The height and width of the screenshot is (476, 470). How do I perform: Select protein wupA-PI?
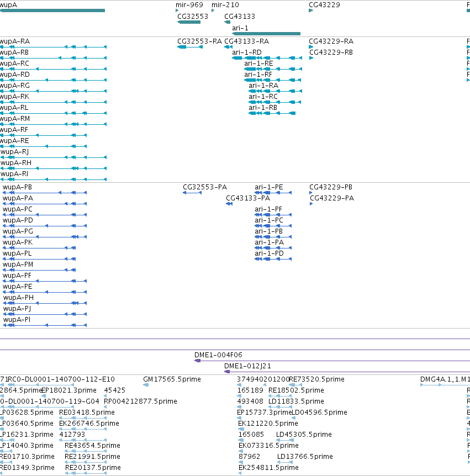[45, 325]
